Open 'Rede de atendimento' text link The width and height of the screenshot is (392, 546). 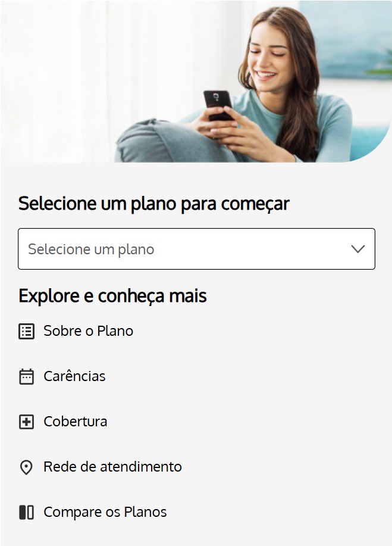click(112, 467)
